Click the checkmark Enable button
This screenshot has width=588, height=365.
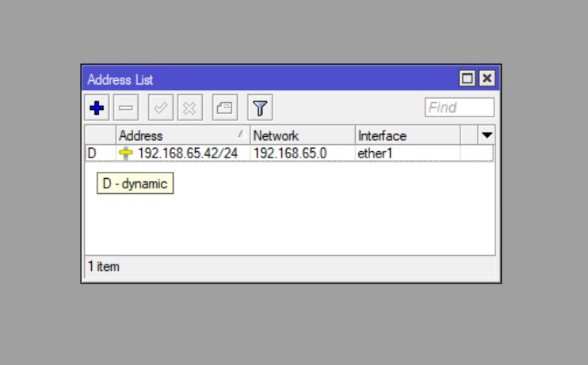point(161,108)
